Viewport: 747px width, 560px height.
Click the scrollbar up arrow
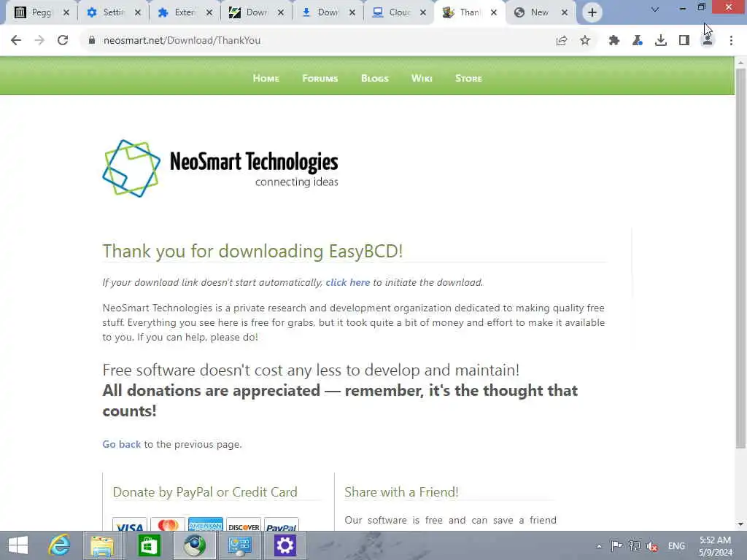(x=740, y=63)
